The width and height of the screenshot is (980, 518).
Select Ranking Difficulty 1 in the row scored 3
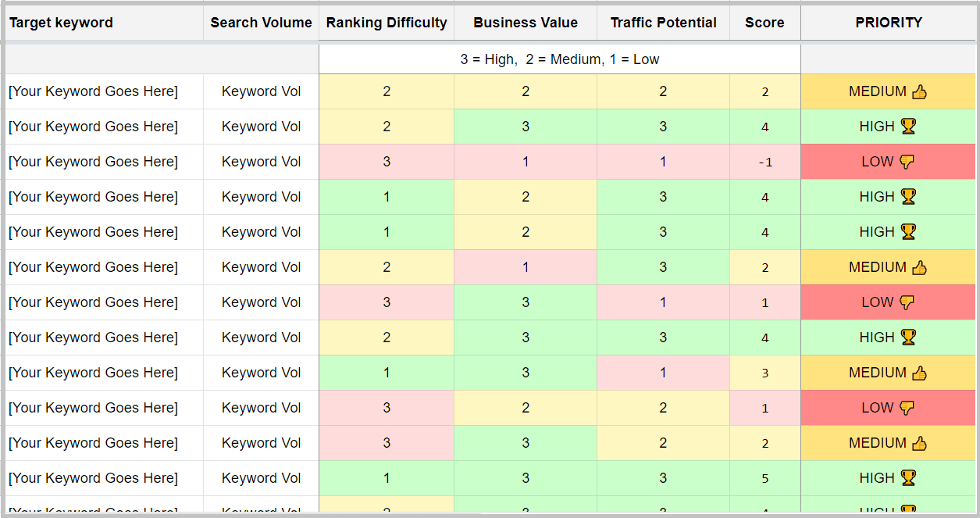point(387,373)
